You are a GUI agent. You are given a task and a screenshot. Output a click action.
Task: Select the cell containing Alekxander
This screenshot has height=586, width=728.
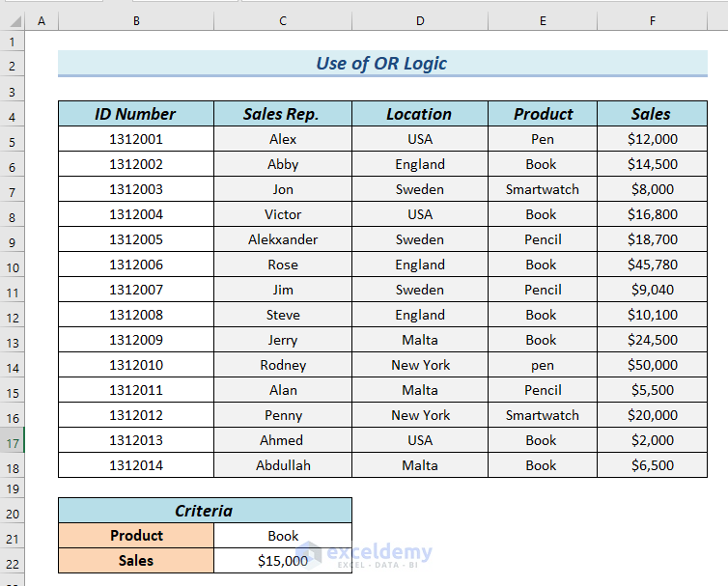coord(282,239)
